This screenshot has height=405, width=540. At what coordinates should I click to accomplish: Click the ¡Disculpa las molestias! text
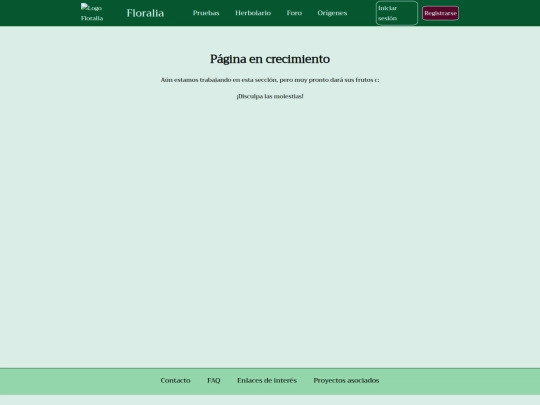pos(270,96)
